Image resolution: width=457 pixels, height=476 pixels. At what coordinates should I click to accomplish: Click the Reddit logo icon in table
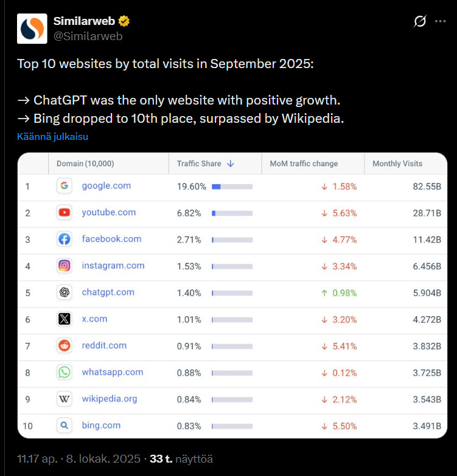pos(65,346)
